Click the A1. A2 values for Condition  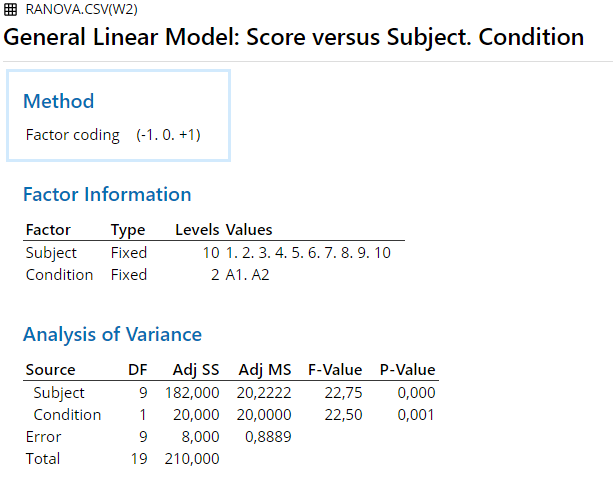(x=247, y=274)
